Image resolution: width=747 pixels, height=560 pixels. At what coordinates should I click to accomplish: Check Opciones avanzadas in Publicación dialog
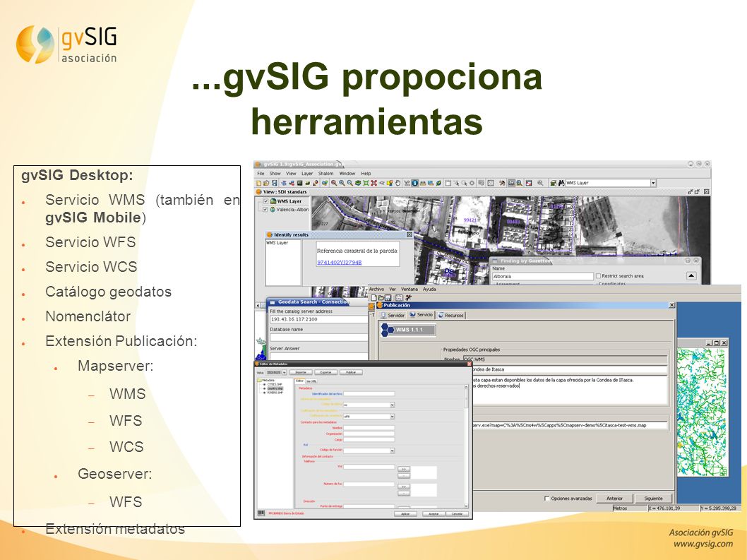pos(547,499)
